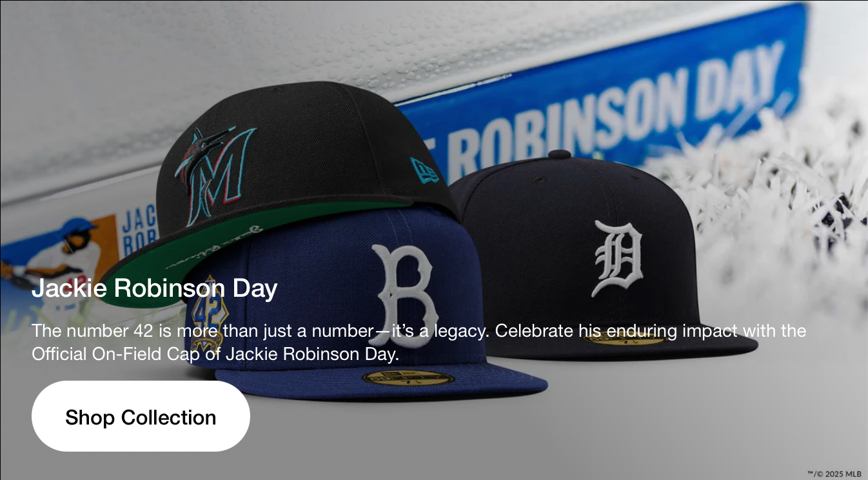Open the Jackie Robinson Day heading
The height and width of the screenshot is (480, 868).
click(155, 288)
